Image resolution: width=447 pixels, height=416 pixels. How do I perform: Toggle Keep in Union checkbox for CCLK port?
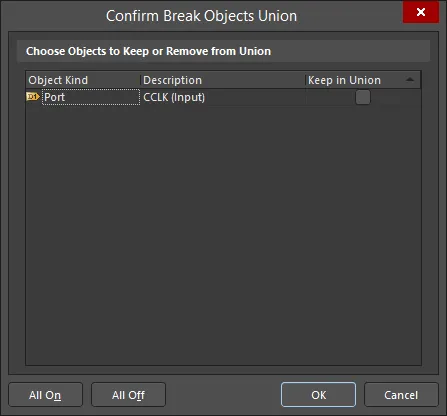click(363, 97)
